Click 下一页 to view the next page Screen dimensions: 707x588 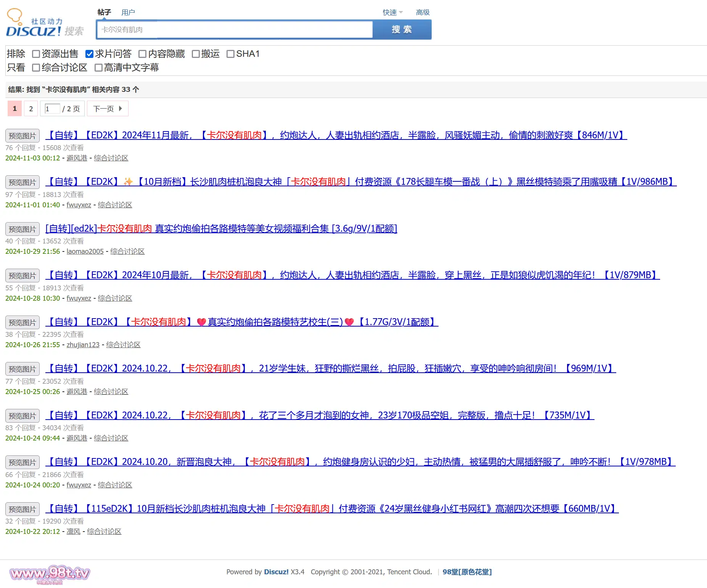coord(108,109)
